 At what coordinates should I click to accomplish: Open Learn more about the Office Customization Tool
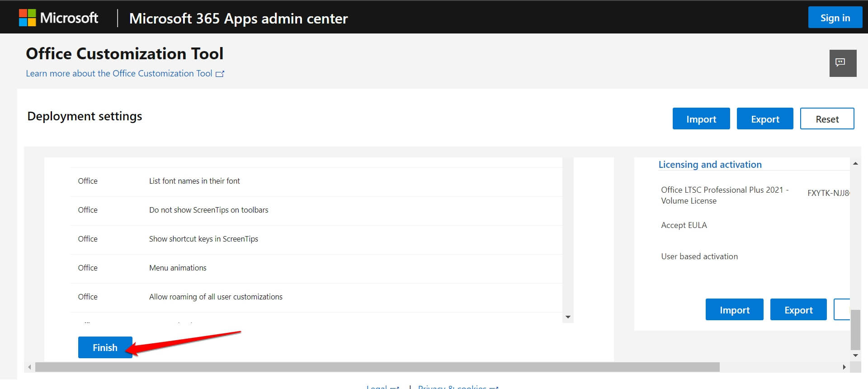point(119,73)
